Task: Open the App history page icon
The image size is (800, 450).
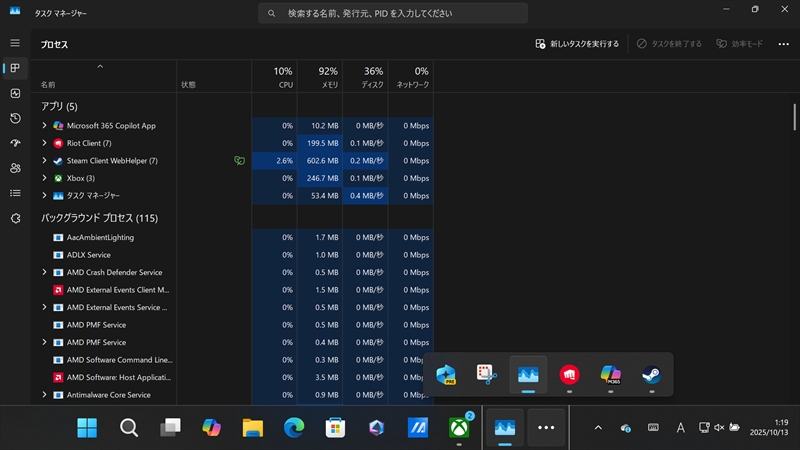Action: coord(15,118)
